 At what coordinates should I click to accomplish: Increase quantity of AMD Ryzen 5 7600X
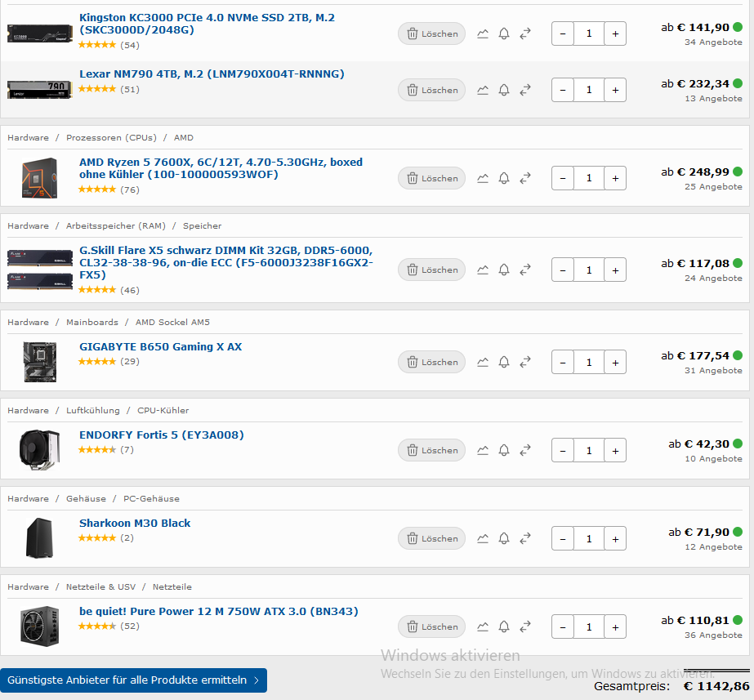[x=615, y=178]
